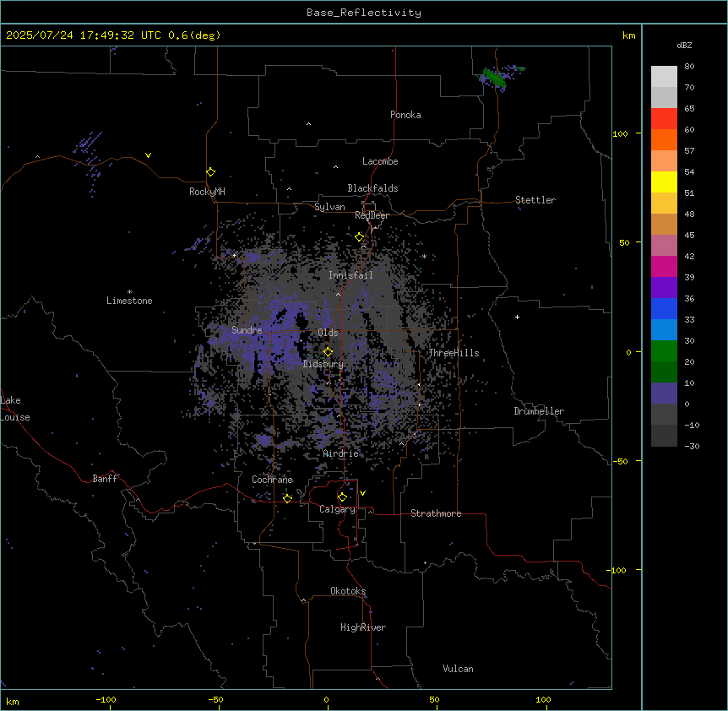Click the white plus marker north of Drumheller
This screenshot has height=711, width=728.
tap(517, 317)
